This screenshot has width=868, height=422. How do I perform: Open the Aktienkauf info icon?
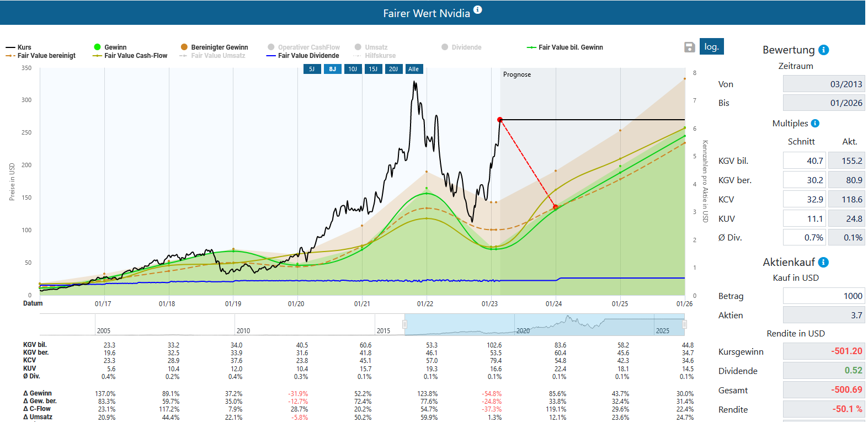[823, 262]
